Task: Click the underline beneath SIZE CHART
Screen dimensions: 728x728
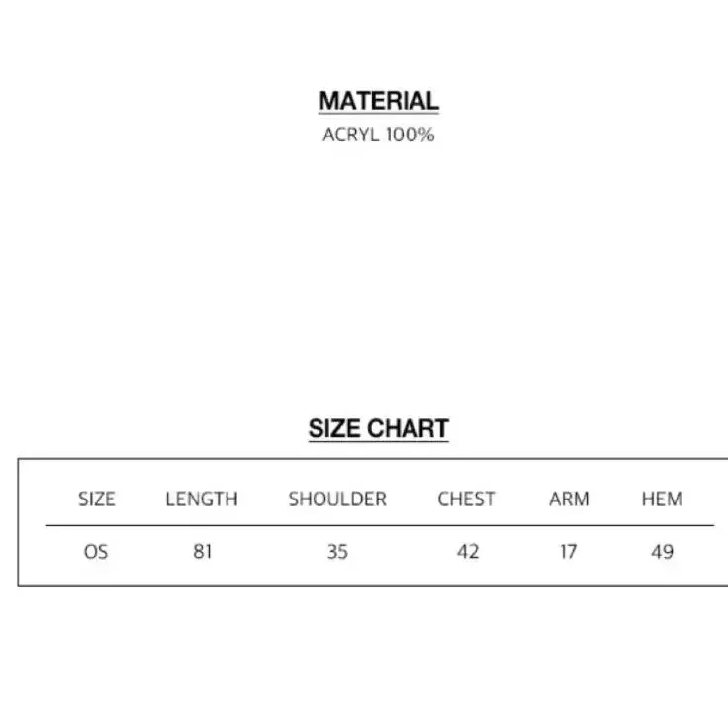Action: tap(379, 441)
